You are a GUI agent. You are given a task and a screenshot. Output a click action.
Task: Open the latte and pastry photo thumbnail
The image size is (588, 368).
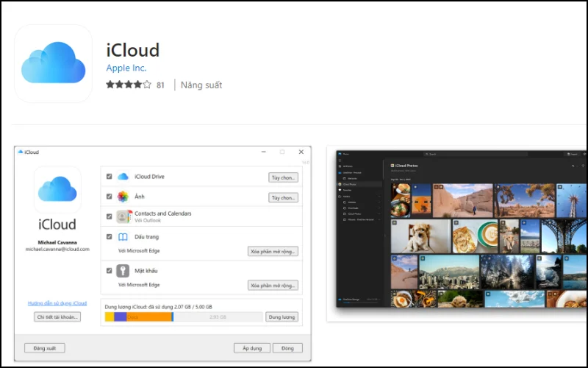(x=475, y=236)
